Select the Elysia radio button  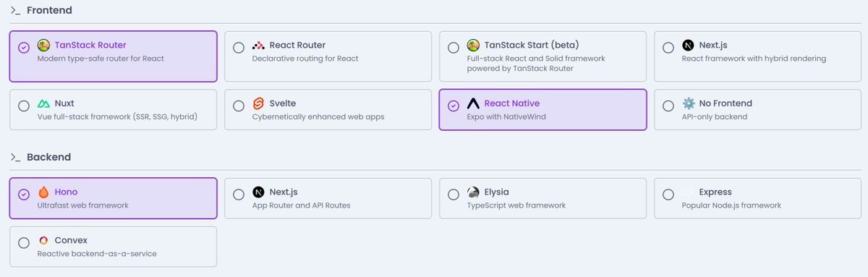pos(454,195)
